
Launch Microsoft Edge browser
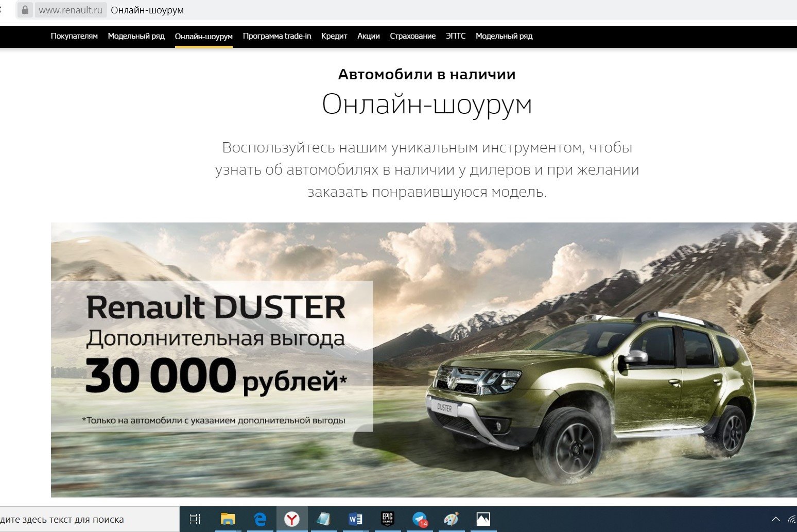click(261, 519)
